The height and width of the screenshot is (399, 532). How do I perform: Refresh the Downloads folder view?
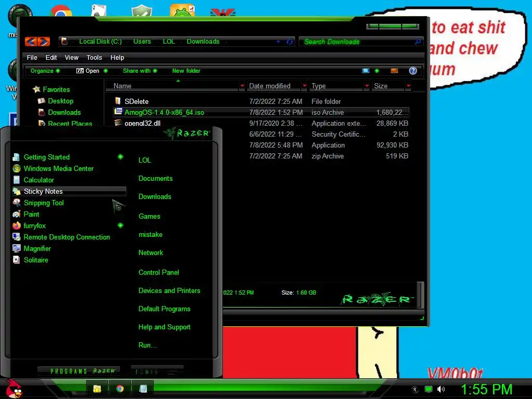[x=289, y=42]
